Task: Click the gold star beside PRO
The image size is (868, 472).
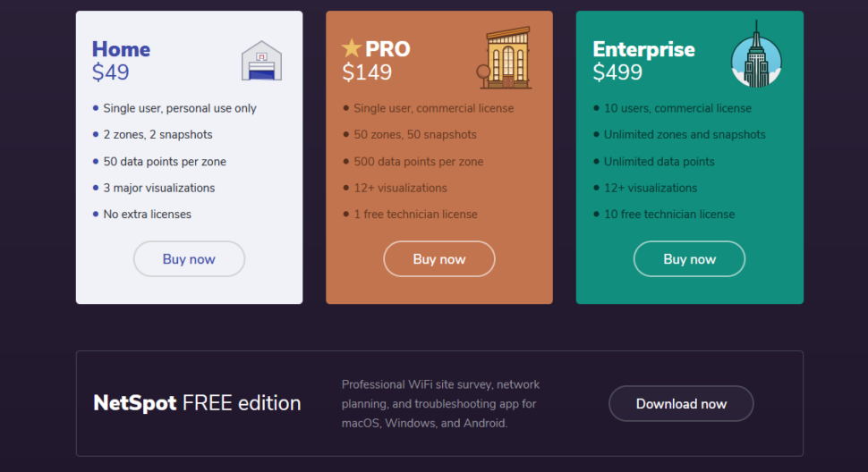Action: click(x=352, y=48)
